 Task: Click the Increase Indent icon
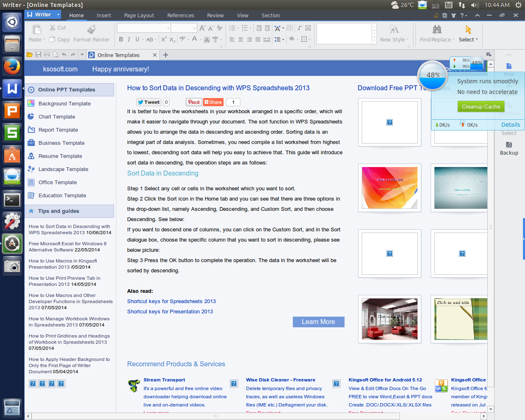pyautogui.click(x=267, y=28)
